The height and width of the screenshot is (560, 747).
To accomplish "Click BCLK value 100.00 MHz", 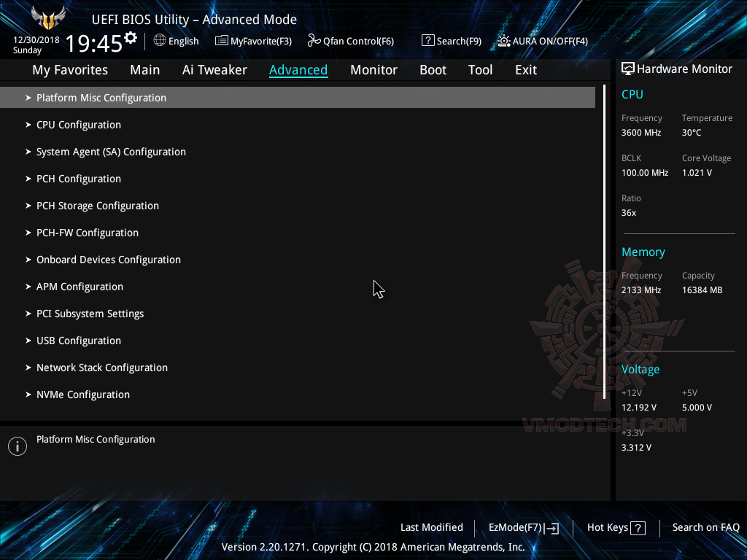I will point(645,173).
